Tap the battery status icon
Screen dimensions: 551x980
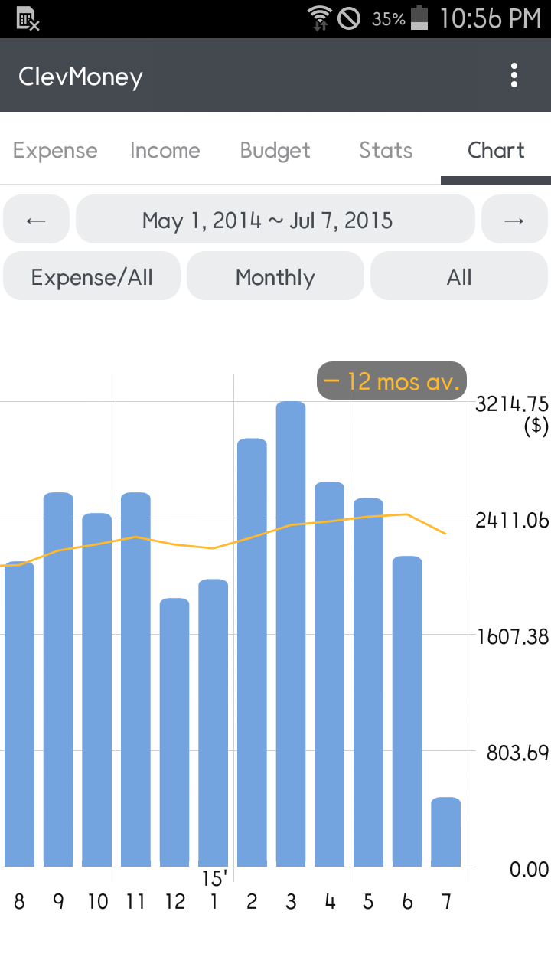tap(419, 18)
